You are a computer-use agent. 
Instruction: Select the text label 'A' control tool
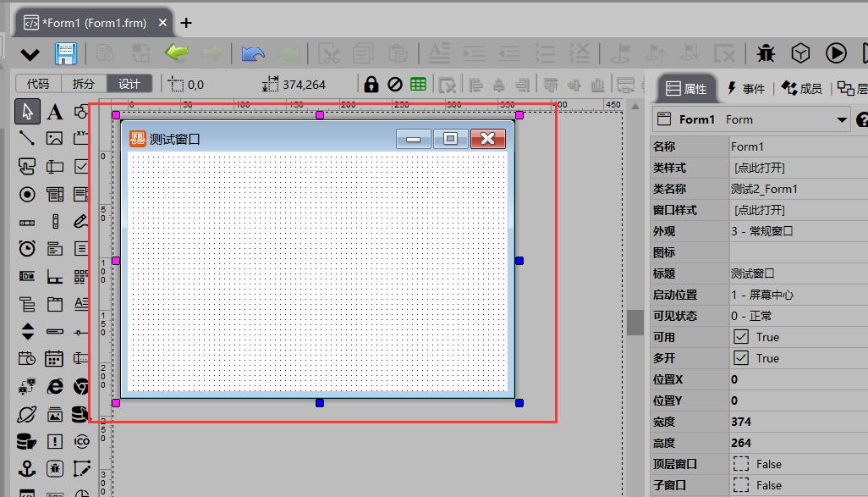pyautogui.click(x=54, y=112)
